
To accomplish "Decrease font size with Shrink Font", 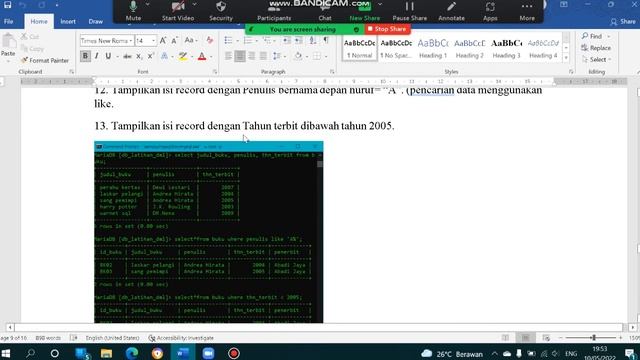I will tap(174, 40).
